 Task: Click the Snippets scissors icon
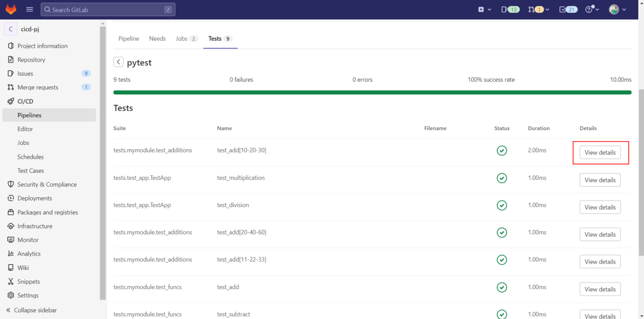click(x=11, y=281)
